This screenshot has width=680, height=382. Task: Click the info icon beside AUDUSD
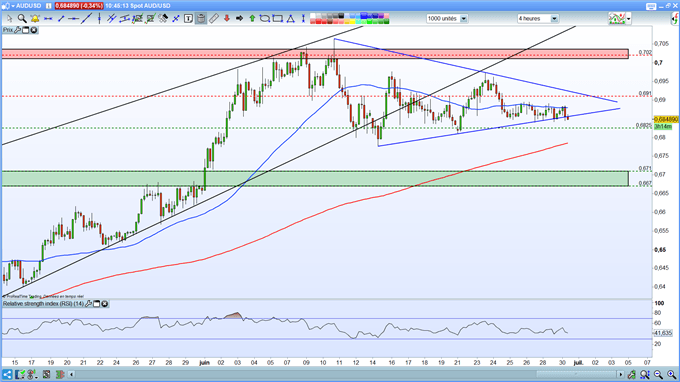click(x=49, y=6)
